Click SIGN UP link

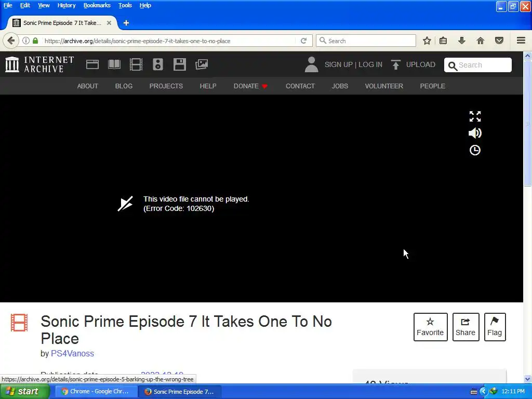pos(339,64)
